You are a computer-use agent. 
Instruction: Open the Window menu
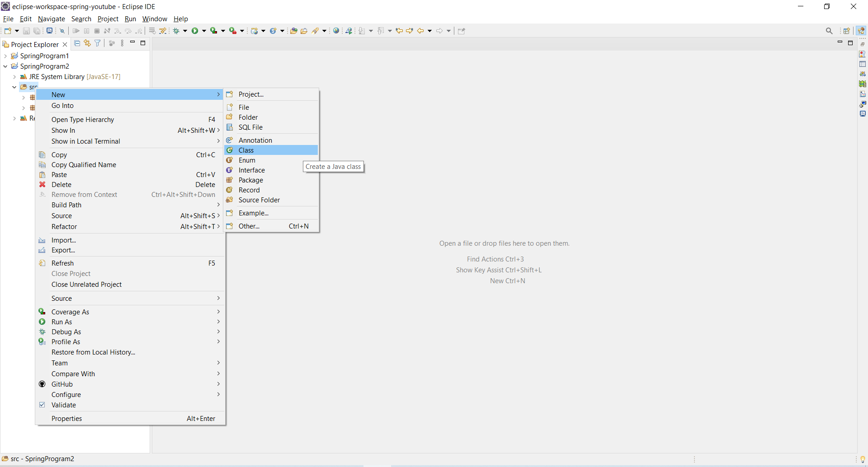click(155, 19)
